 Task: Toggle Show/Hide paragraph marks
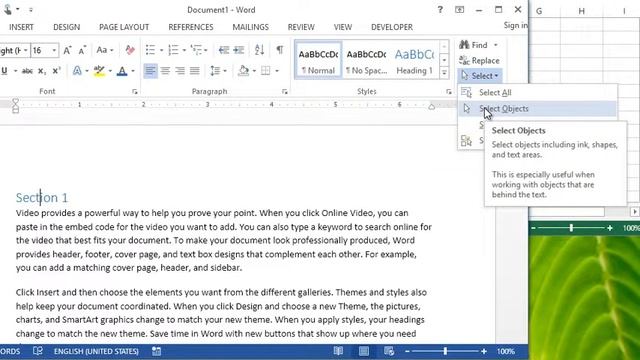tap(280, 50)
